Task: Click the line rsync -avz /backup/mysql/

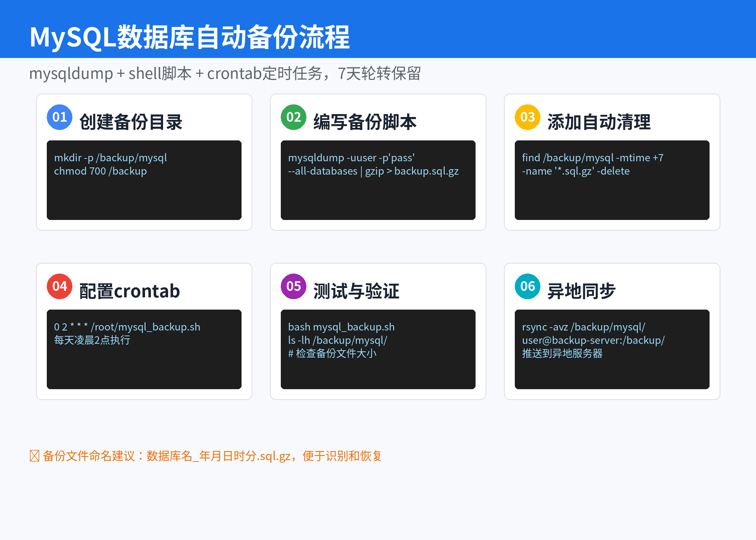Action: (x=584, y=327)
